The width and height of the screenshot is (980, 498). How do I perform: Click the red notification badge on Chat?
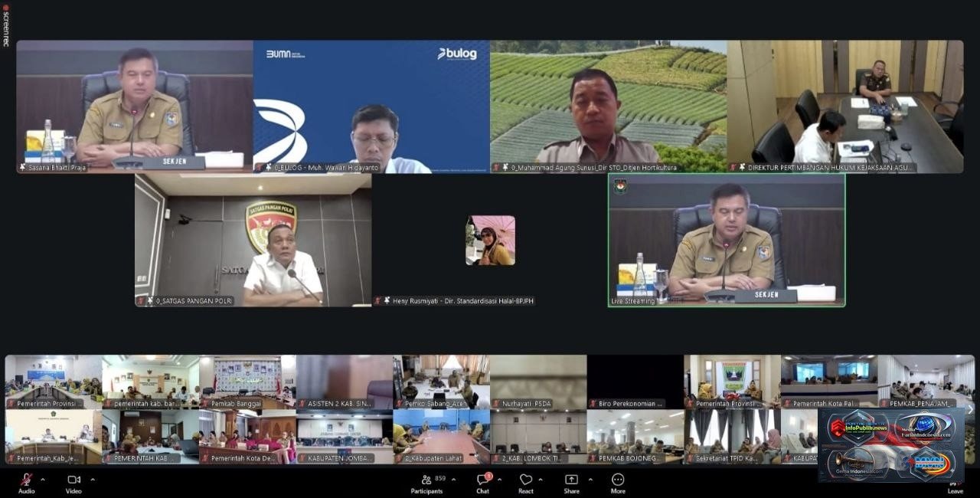488,476
